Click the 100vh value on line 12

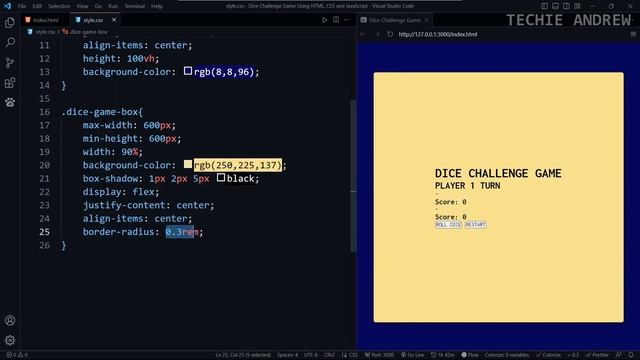(x=140, y=58)
